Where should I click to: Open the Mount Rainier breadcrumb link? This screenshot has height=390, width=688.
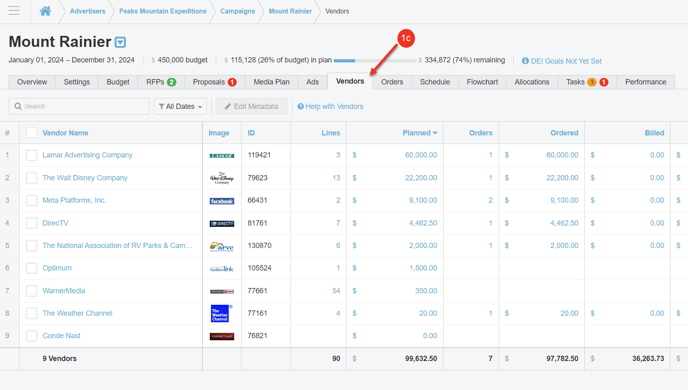click(x=290, y=11)
